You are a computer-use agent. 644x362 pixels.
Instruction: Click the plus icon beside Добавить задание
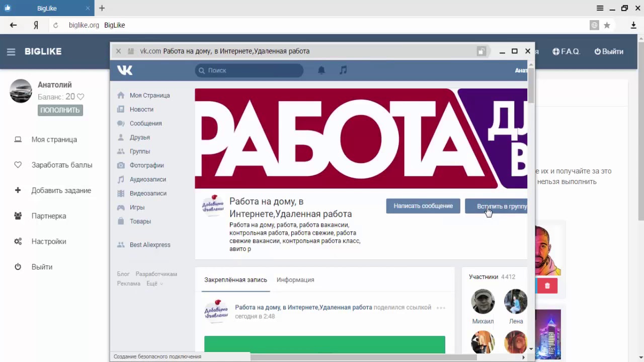[18, 191]
